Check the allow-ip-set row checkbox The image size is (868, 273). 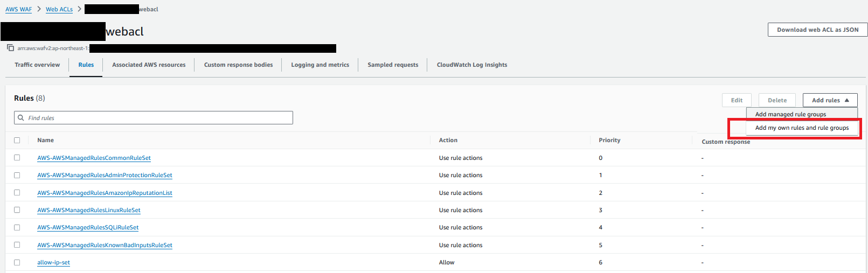pyautogui.click(x=17, y=262)
